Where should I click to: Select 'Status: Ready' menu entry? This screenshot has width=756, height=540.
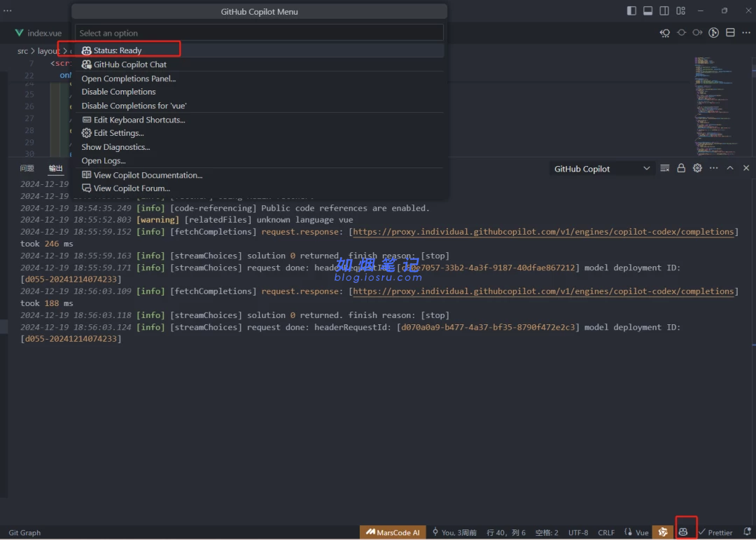(x=259, y=50)
